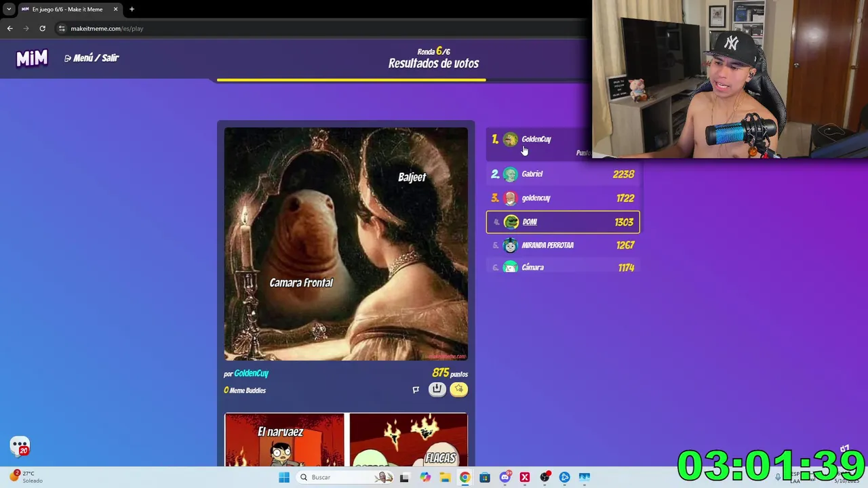Select DOMI highlighted leaderboard row
Image resolution: width=868 pixels, height=488 pixels.
pos(563,222)
